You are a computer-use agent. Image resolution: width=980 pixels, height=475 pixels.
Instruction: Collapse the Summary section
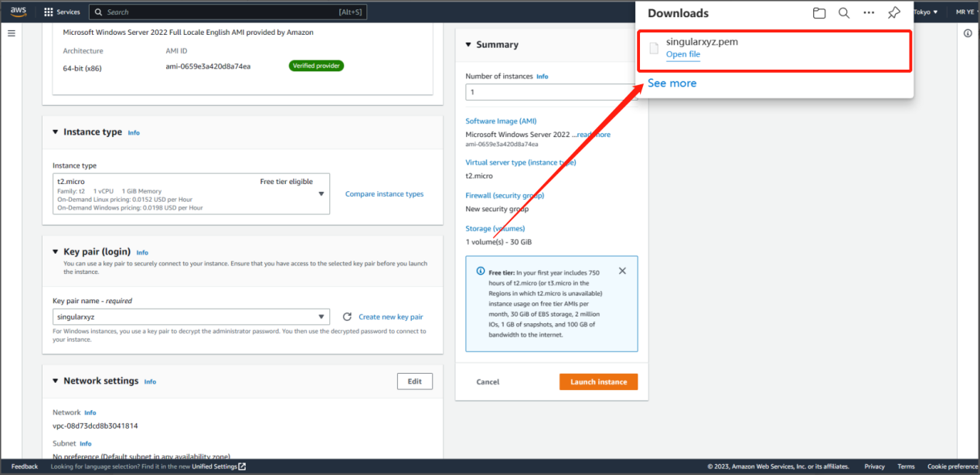468,45
